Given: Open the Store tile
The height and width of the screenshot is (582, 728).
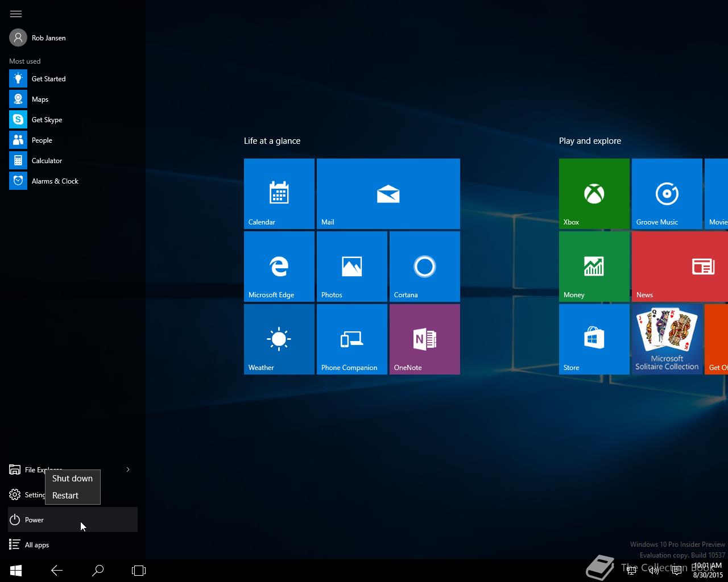Looking at the screenshot, I should click(x=594, y=339).
